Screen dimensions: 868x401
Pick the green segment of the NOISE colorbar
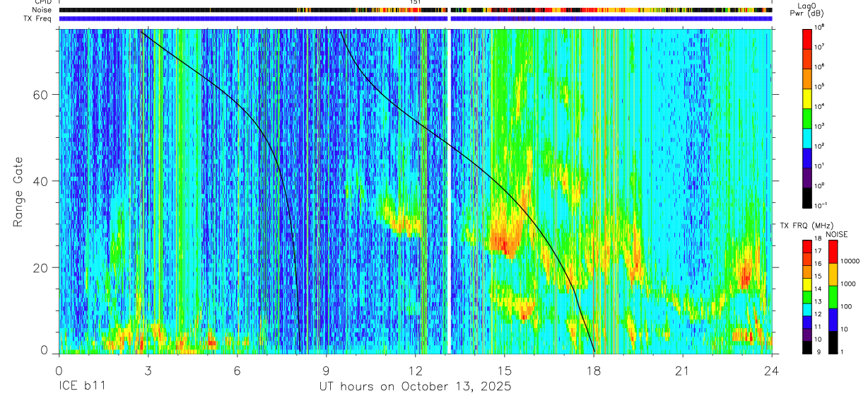pyautogui.click(x=833, y=296)
